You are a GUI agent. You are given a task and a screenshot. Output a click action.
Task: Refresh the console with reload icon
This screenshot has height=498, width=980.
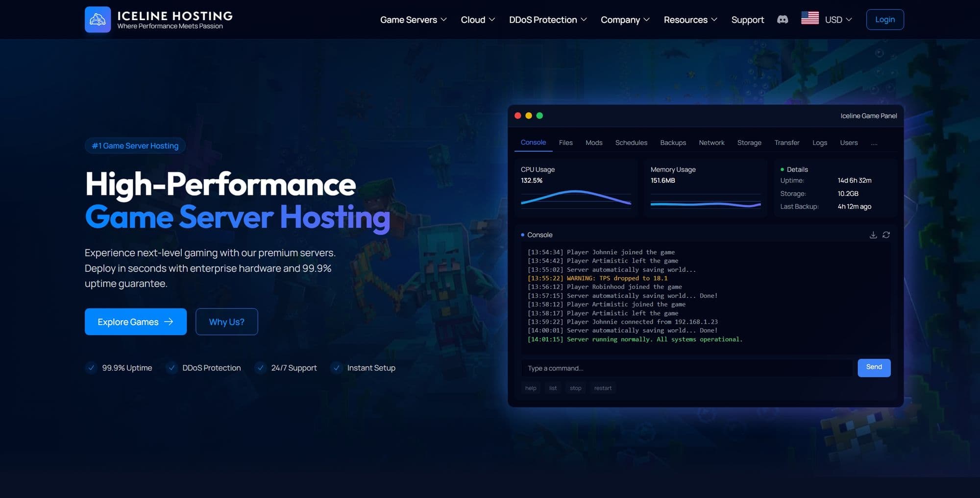(886, 235)
